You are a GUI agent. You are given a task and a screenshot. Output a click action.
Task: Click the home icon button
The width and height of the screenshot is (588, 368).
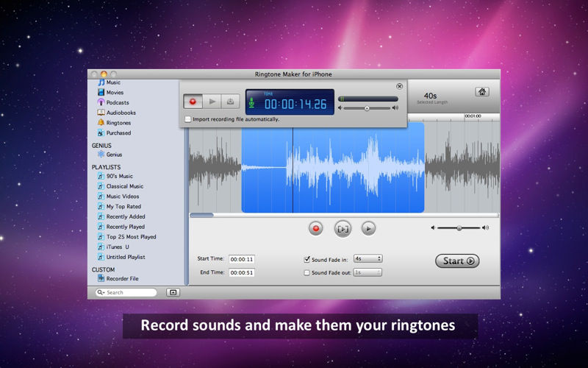[x=482, y=92]
